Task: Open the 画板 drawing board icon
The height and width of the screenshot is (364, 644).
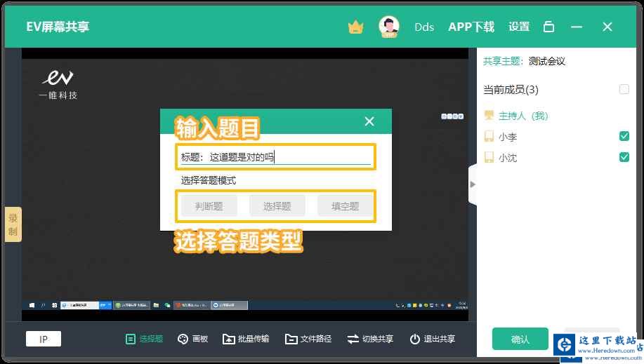Action: tap(183, 339)
